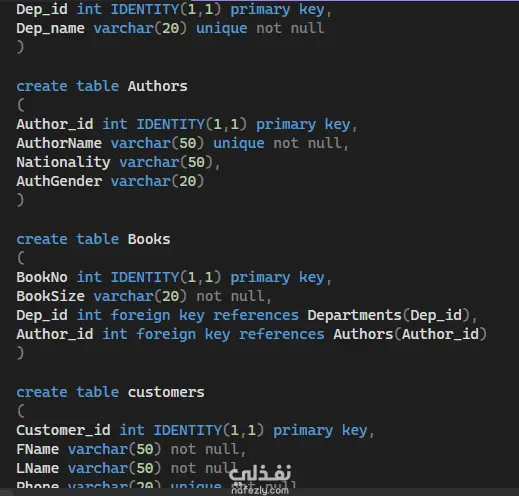Click opening parenthesis under customers table
The height and width of the screenshot is (496, 519).
click(20, 411)
